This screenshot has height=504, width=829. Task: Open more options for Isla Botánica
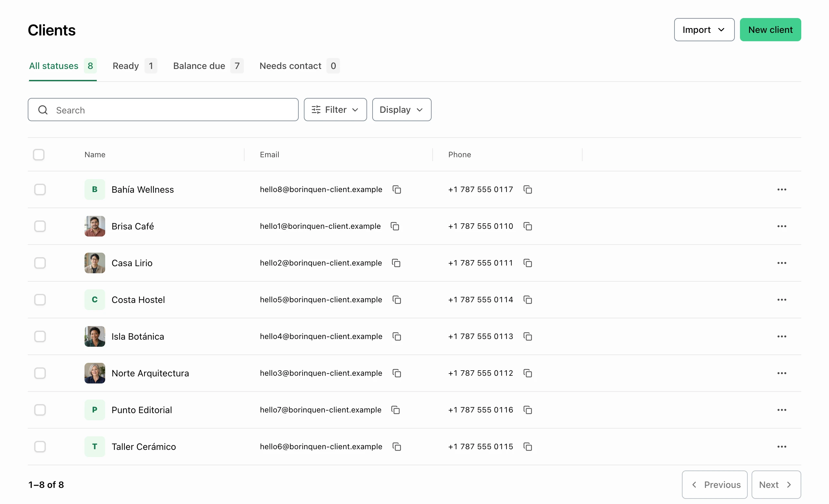[782, 336]
